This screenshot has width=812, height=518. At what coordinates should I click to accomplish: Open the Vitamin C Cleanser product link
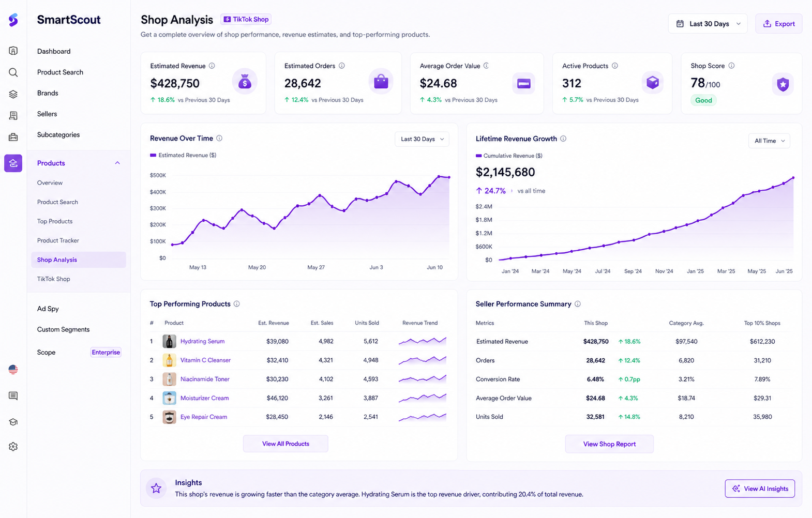pos(205,360)
